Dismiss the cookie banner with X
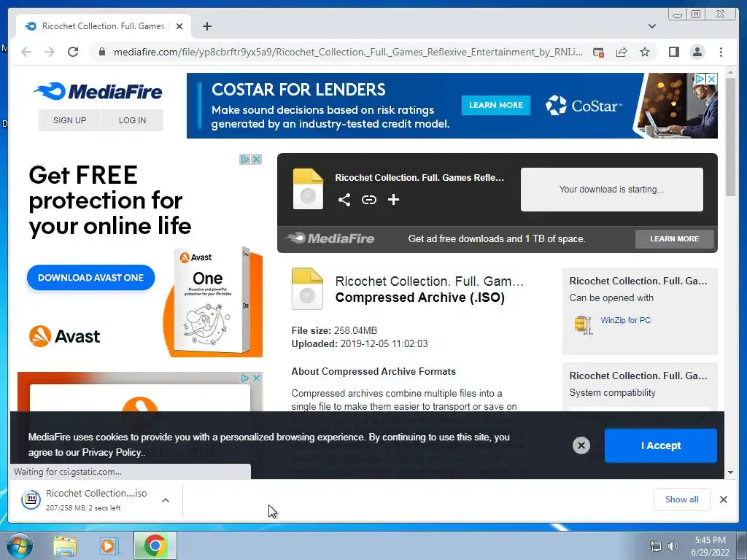This screenshot has width=747, height=560. pos(581,446)
